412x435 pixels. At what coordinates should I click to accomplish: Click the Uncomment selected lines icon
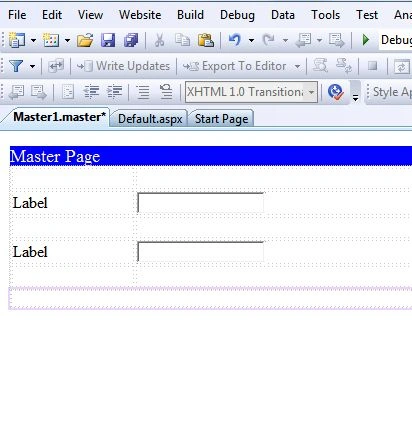166,92
